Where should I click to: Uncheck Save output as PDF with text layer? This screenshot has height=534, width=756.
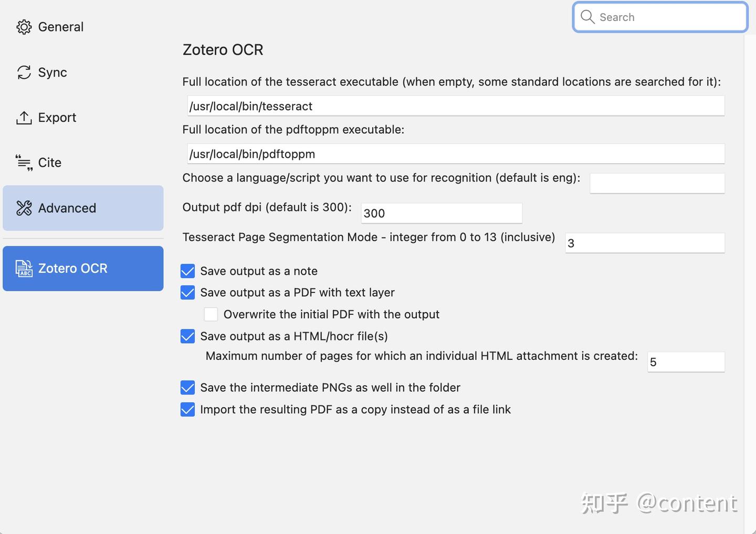point(187,293)
